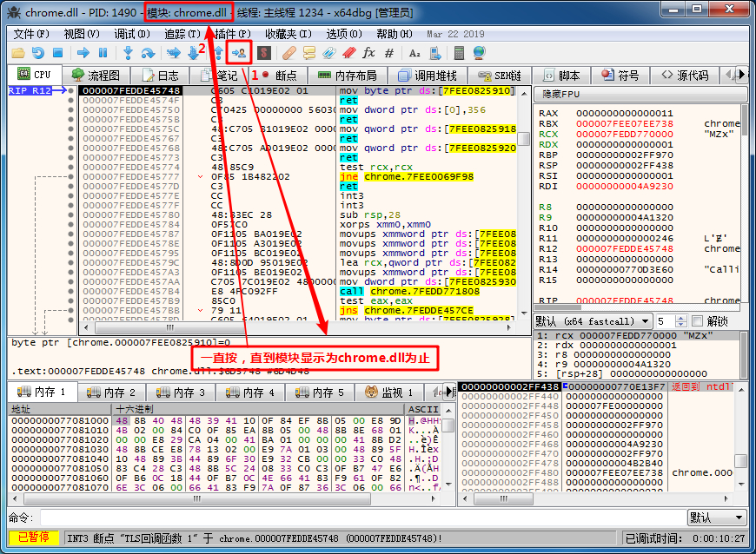The width and height of the screenshot is (756, 554).
Task: Open the functions fx icon
Action: point(368,53)
